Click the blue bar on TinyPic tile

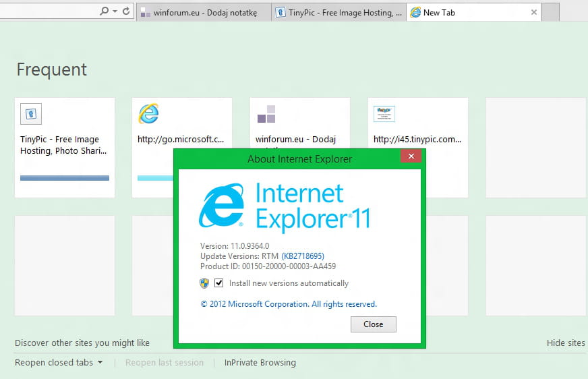click(65, 178)
